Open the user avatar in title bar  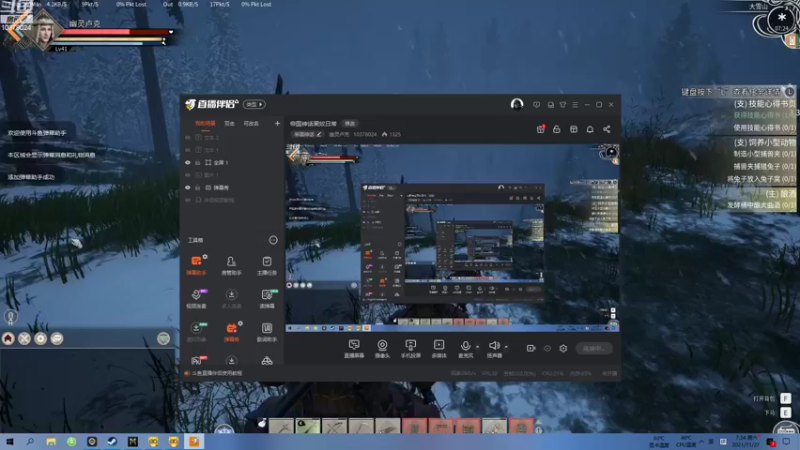[x=517, y=105]
